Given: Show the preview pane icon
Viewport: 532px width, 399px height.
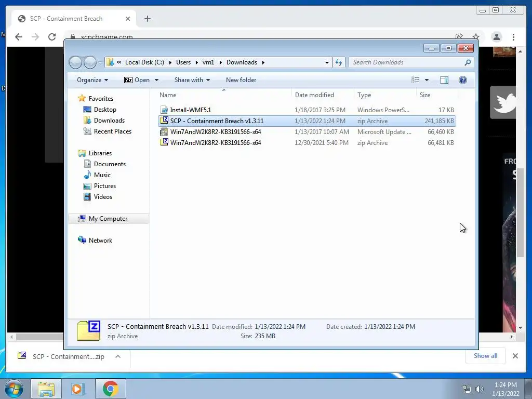Looking at the screenshot, I should click(x=444, y=80).
